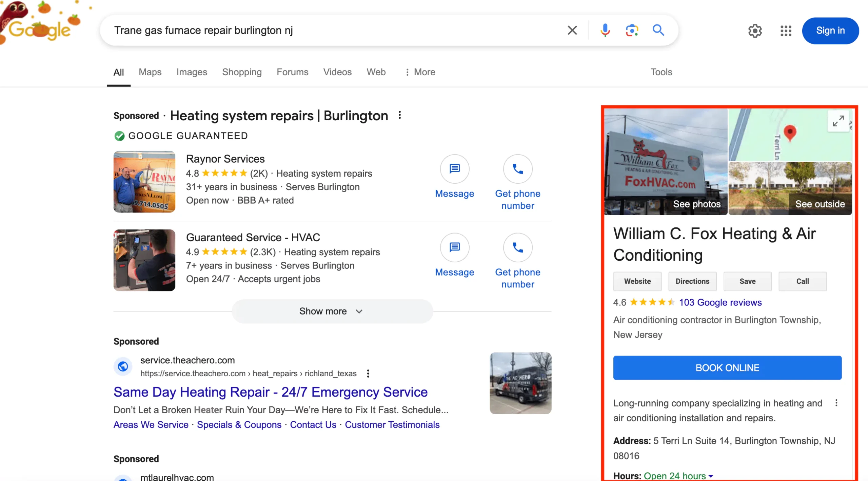
Task: Open the More search filters dropdown
Action: (x=420, y=72)
